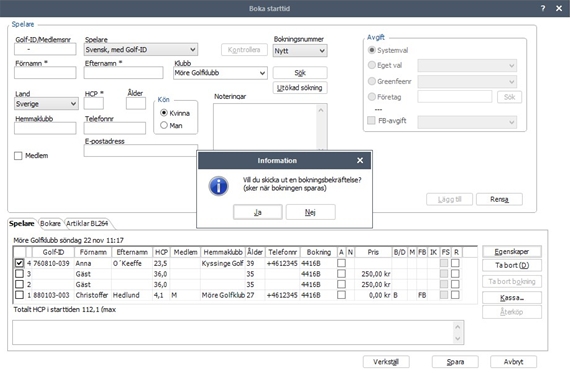Close the Information dialog with X
The height and width of the screenshot is (378, 570).
360,160
